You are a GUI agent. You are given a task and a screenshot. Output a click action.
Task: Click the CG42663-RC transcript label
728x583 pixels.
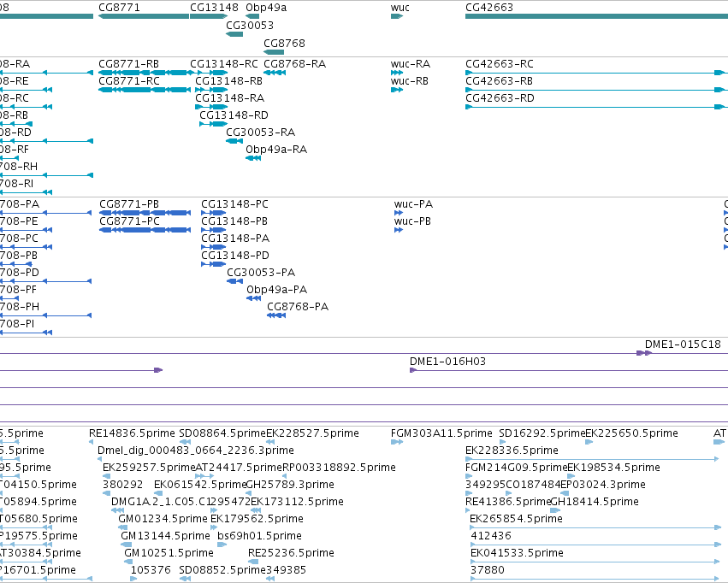[x=499, y=63]
